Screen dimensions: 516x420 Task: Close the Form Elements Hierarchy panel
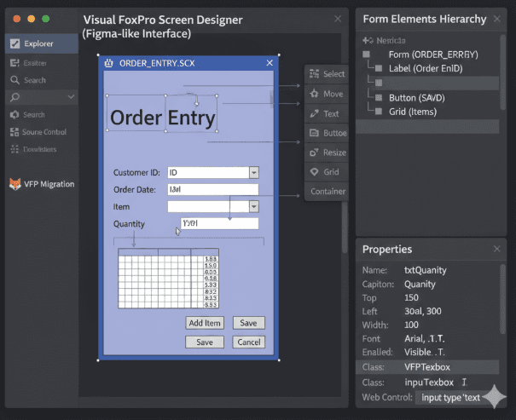coord(497,19)
